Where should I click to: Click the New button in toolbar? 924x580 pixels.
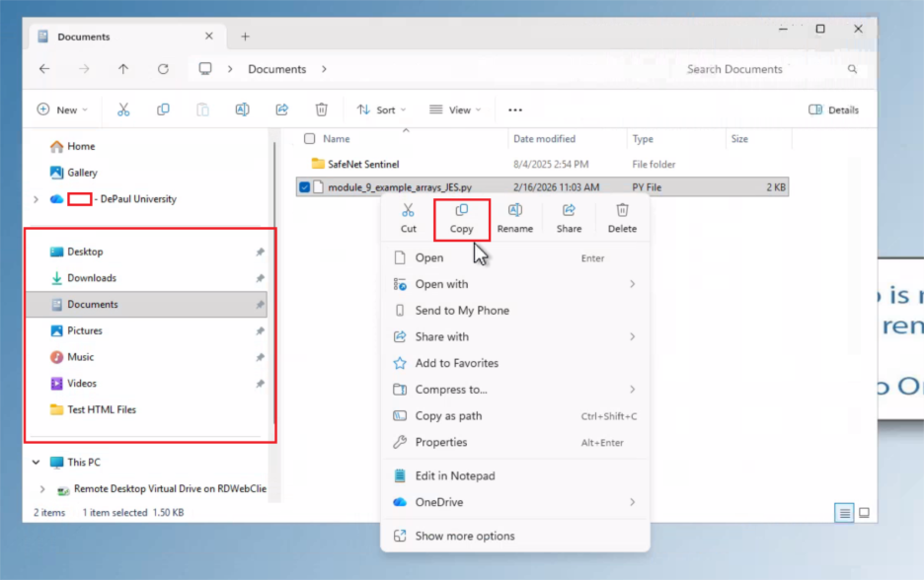click(x=61, y=109)
